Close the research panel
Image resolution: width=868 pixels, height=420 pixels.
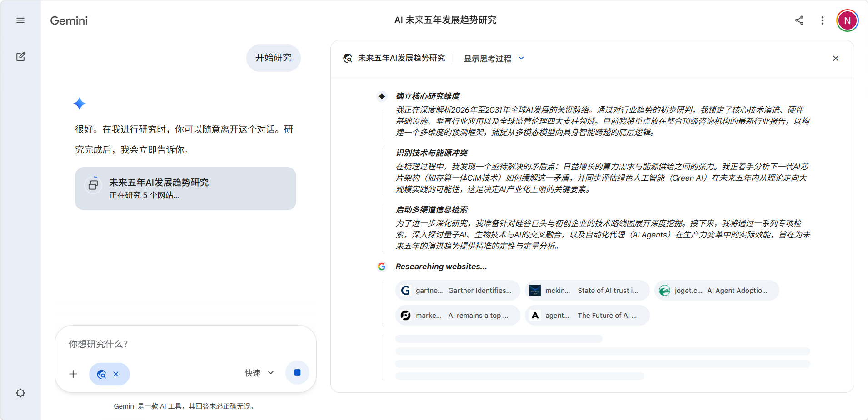click(x=836, y=59)
